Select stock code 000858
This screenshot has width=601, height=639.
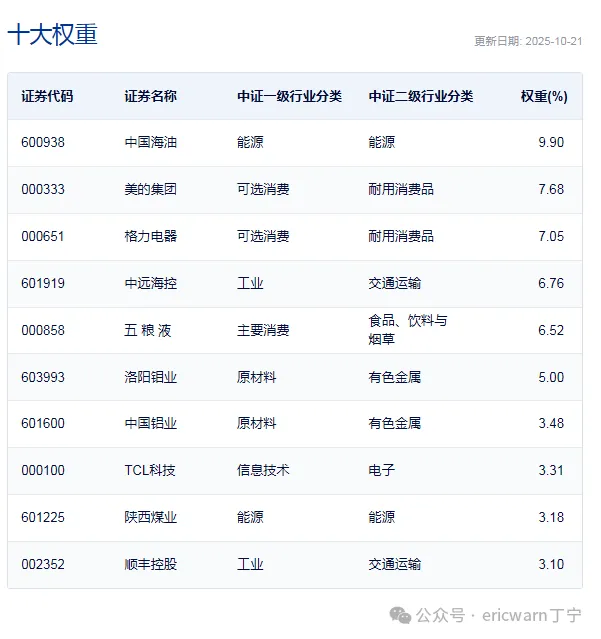43,330
